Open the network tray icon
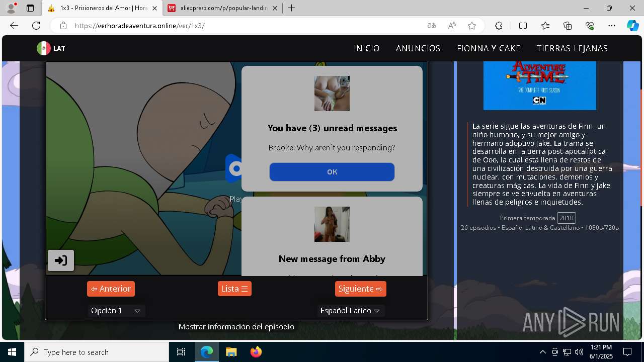Viewport: 644px width, 362px height. click(x=567, y=352)
